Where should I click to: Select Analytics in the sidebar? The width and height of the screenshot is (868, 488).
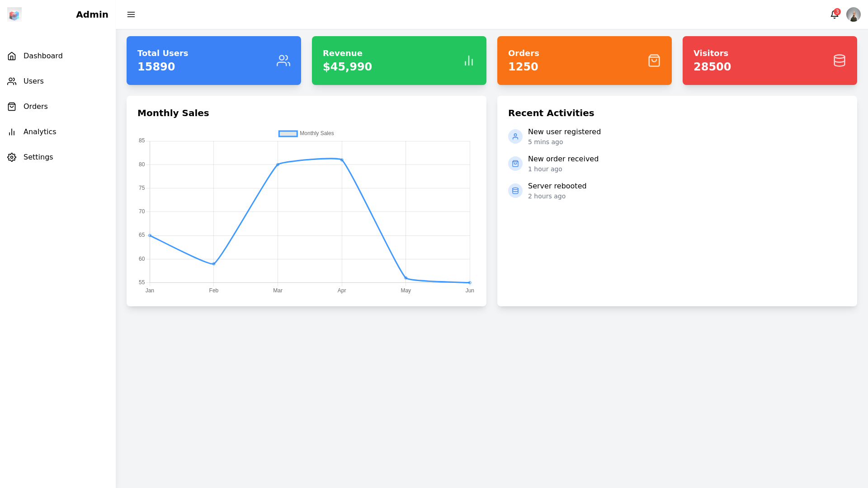[x=40, y=132]
